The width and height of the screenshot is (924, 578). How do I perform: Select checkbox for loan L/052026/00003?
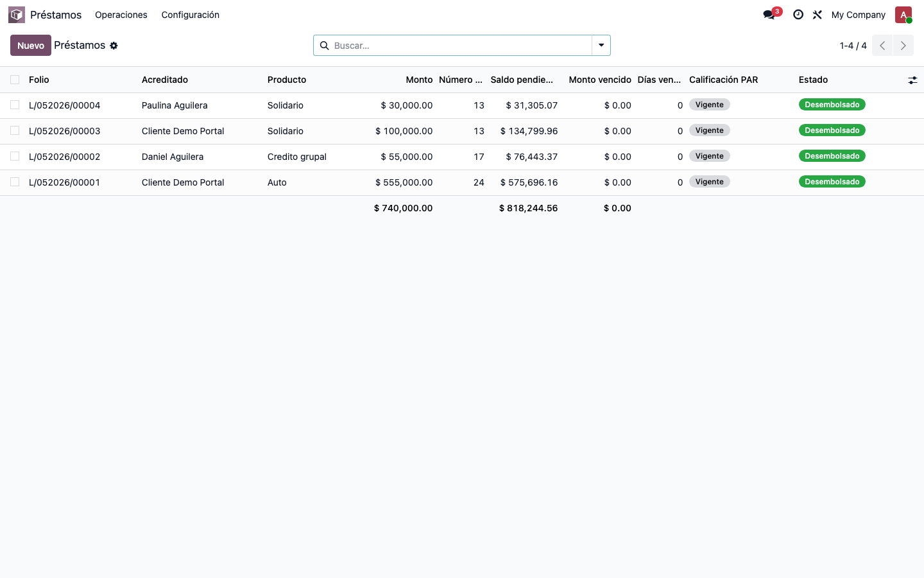pyautogui.click(x=15, y=130)
